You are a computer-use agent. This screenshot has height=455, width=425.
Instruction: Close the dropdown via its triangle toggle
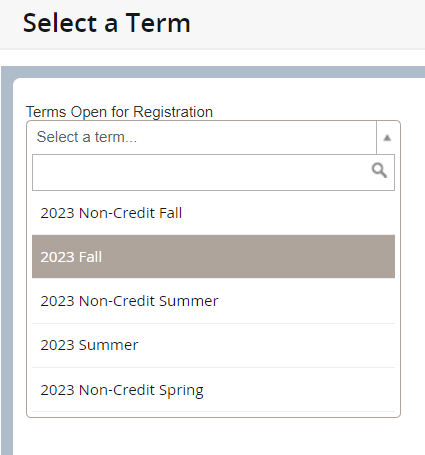(387, 138)
